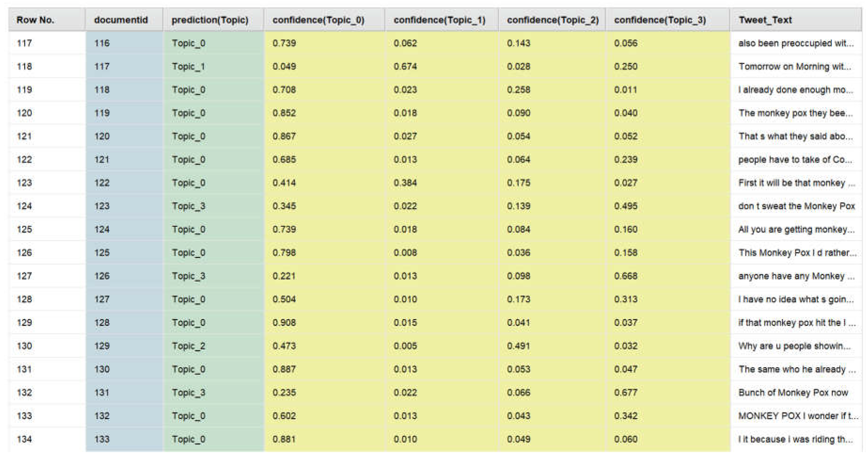Click row number 134 in Row No. column
868x461 pixels.
click(24, 439)
